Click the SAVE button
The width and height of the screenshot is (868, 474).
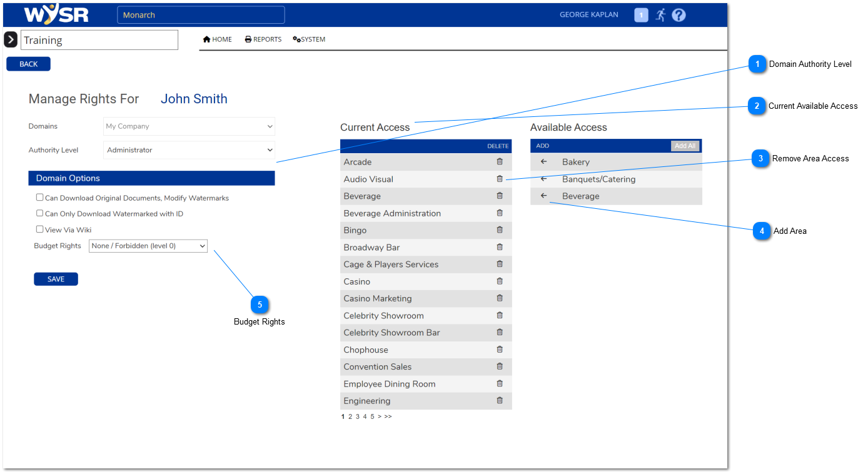[x=56, y=280]
